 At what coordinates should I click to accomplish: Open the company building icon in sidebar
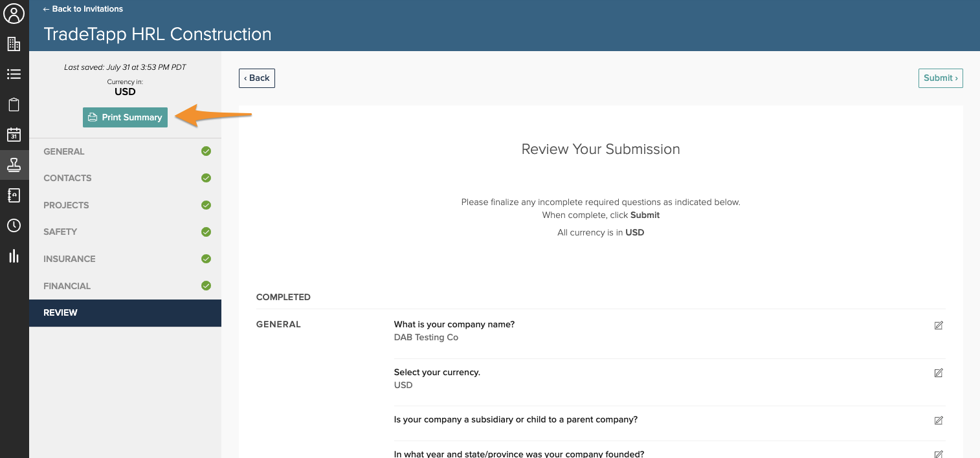(x=14, y=44)
